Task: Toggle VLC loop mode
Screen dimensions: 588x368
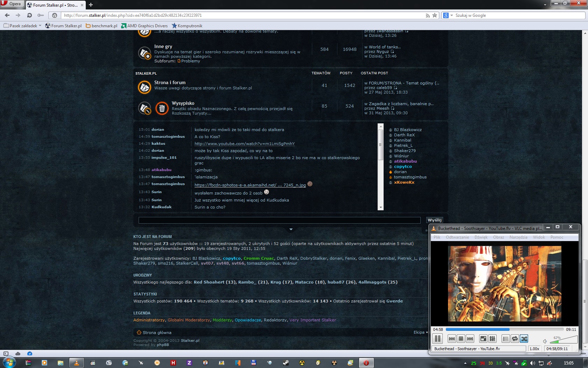Action: pos(514,339)
